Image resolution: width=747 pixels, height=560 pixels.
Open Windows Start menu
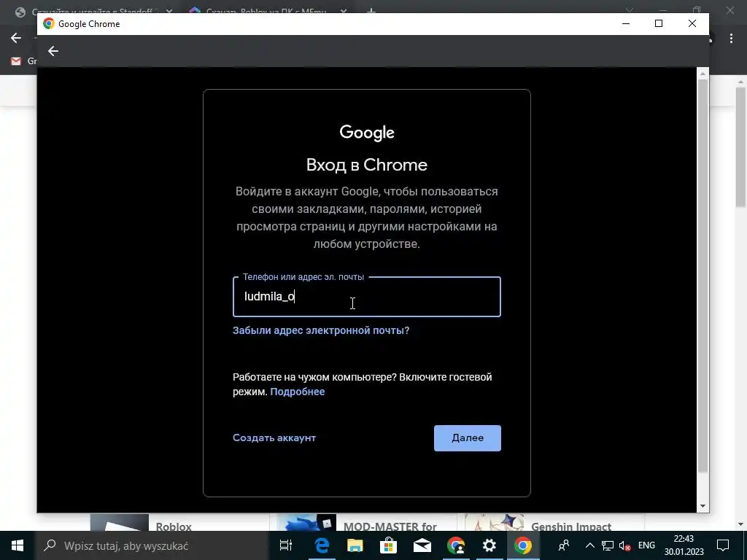click(x=18, y=545)
